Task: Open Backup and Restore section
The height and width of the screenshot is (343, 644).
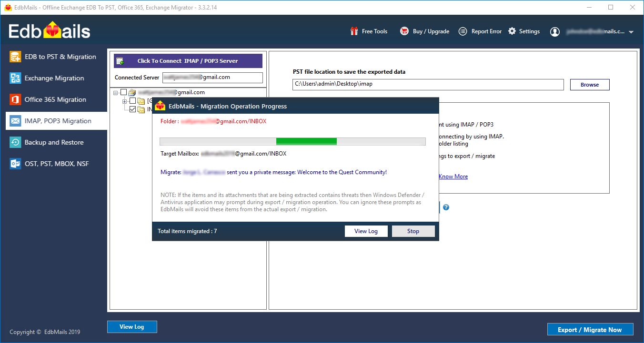Action: [56, 142]
